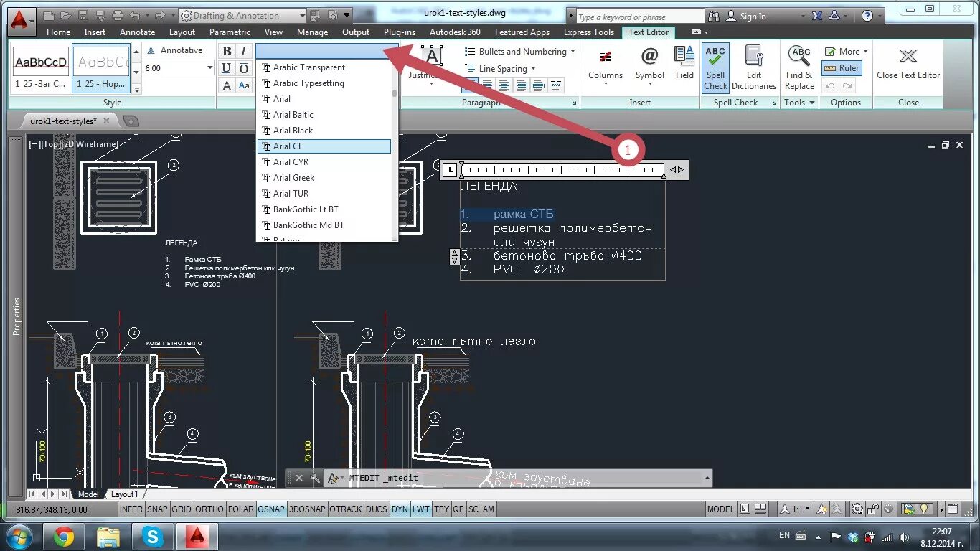The width and height of the screenshot is (980, 551).
Task: Open the text height 6.00 dropdown
Action: pos(209,67)
